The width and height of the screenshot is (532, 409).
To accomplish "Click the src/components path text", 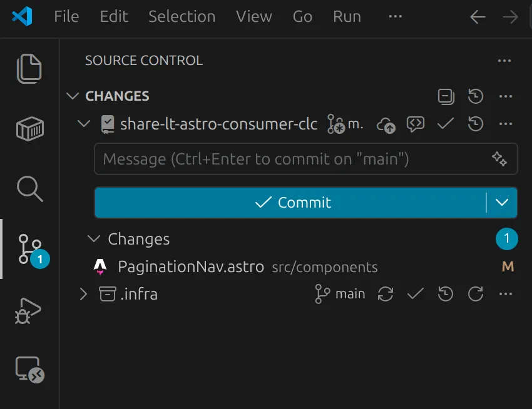I will click(325, 267).
